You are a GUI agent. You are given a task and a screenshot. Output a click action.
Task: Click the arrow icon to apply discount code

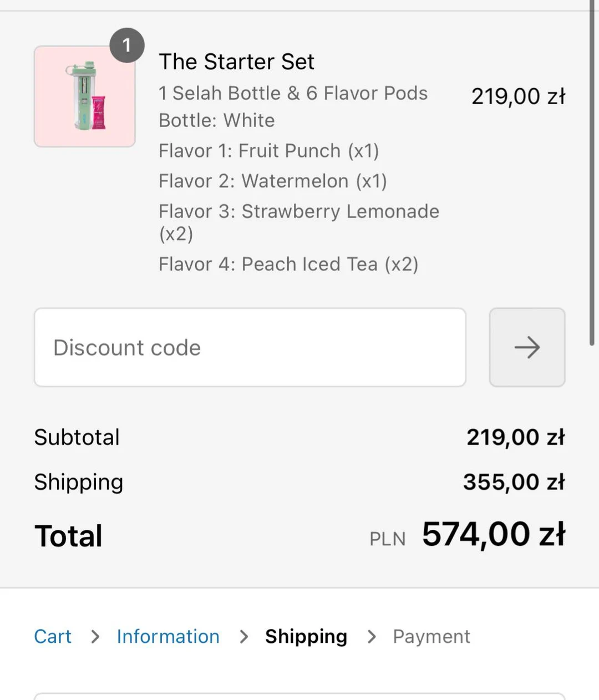point(526,347)
